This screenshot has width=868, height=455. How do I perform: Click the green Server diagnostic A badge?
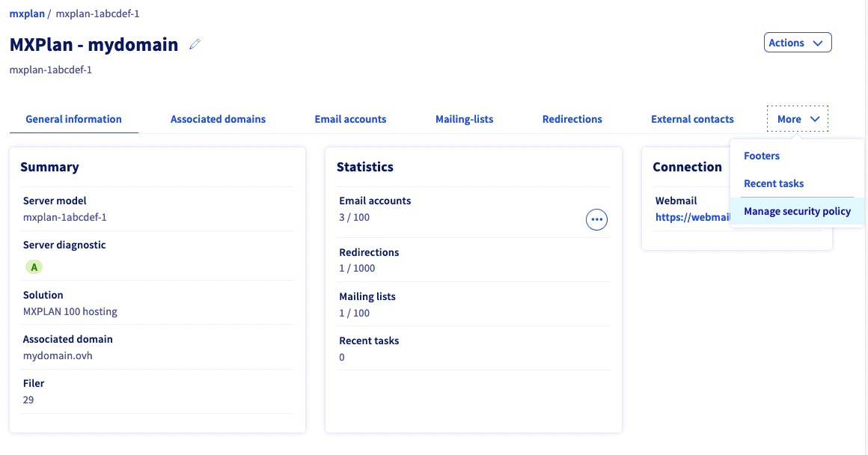coord(34,266)
